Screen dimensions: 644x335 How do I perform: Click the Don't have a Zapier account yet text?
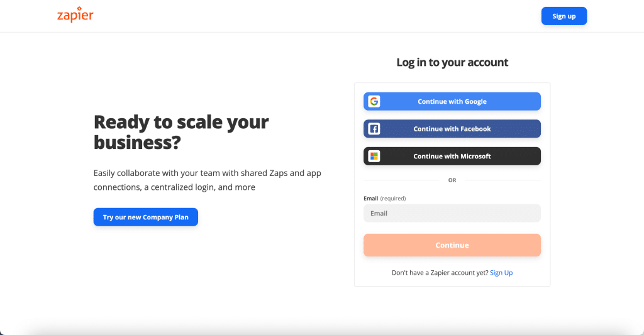click(440, 273)
